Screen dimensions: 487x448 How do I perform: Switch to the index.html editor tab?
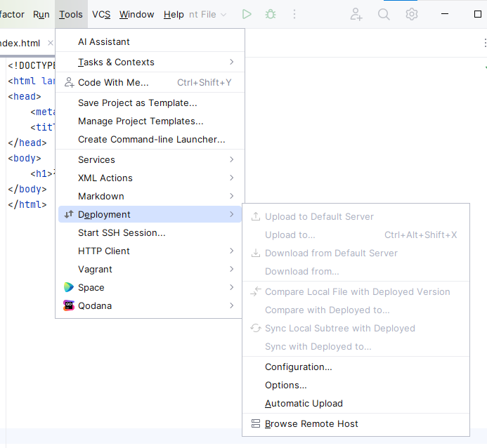(20, 43)
